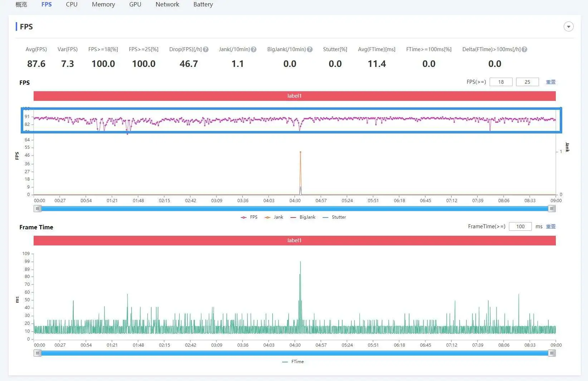Grab left handle of Frame Time range slider
This screenshot has height=381, width=588.
tap(38, 353)
